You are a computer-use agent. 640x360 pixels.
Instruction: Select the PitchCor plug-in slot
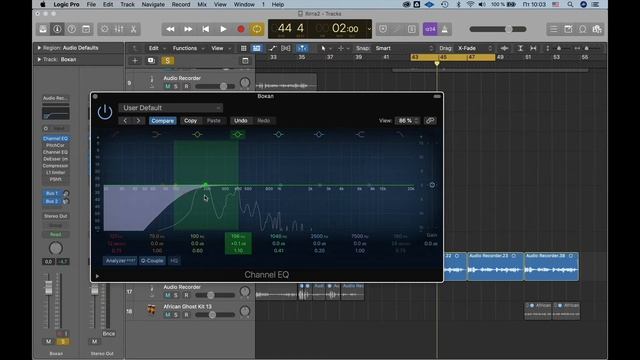[56, 145]
